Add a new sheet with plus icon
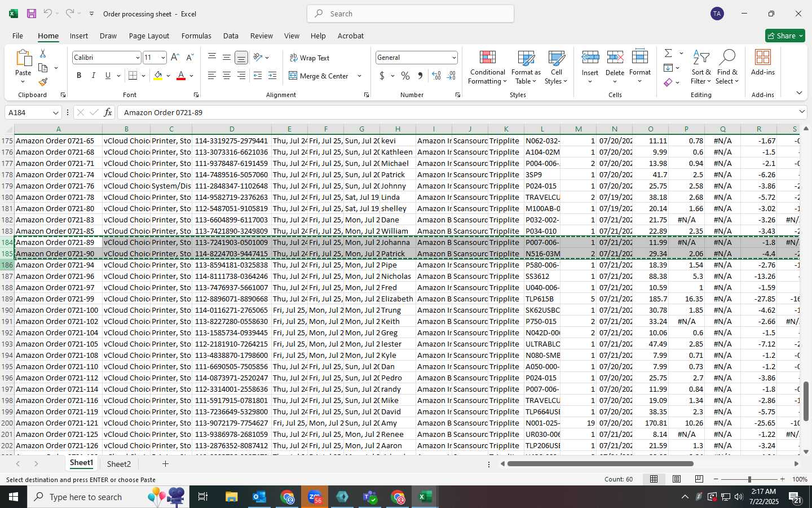This screenshot has width=812, height=508. pos(165,464)
